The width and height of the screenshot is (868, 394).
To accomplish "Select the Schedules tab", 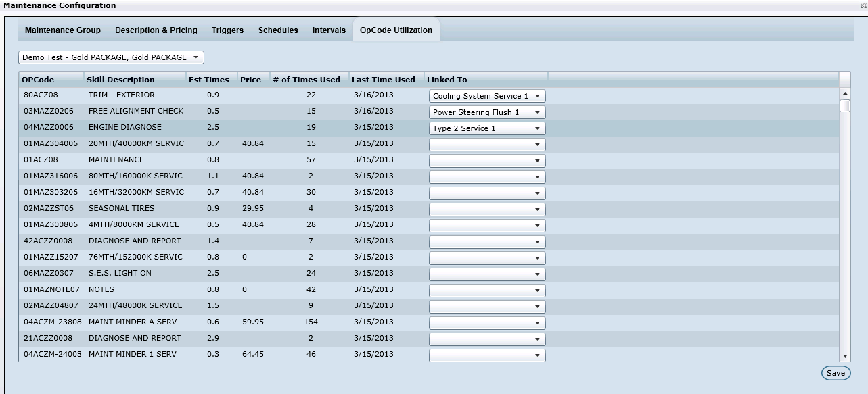I will pyautogui.click(x=278, y=30).
